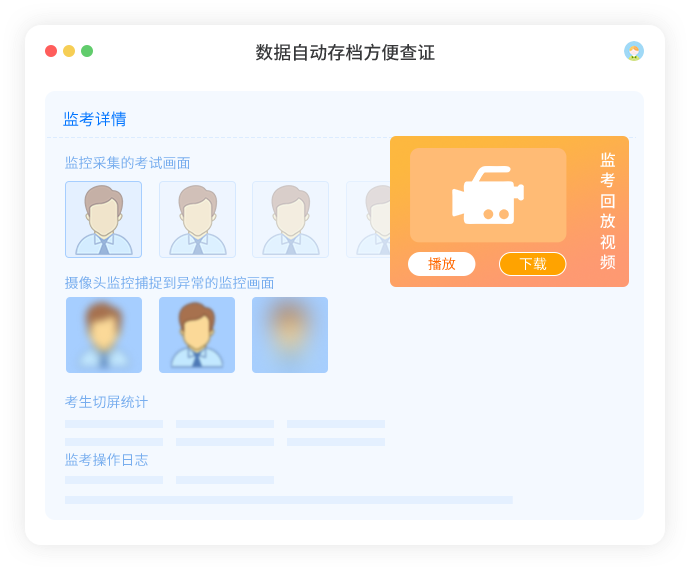
Task: Open the clear second abnormal monitoring image
Action: [197, 335]
